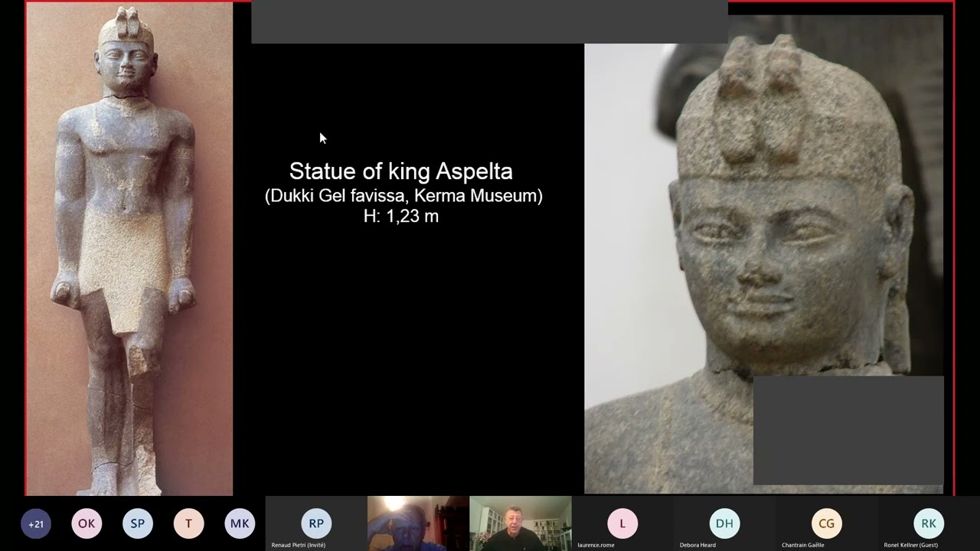Select participant avatar labeled T
Screen dimensions: 980x551
(188, 524)
